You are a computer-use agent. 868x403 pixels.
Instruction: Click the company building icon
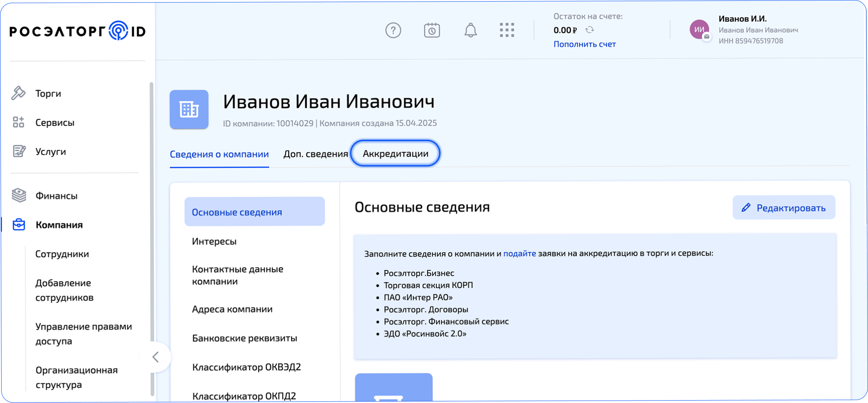[x=189, y=110]
